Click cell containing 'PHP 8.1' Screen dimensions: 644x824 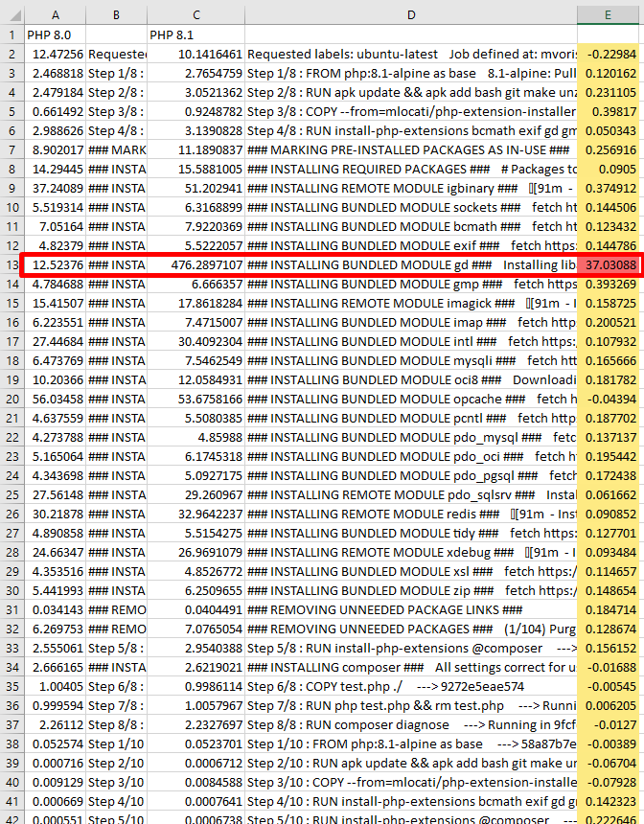(196, 35)
